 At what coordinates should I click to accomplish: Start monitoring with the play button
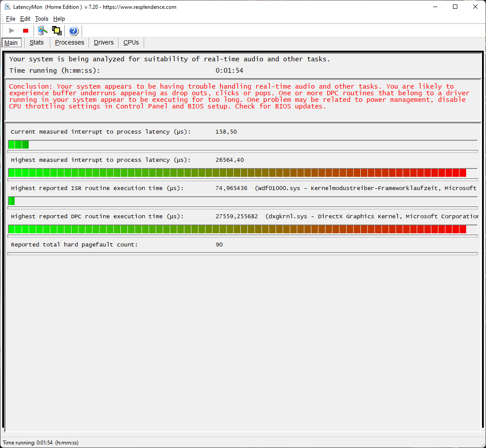pos(12,31)
